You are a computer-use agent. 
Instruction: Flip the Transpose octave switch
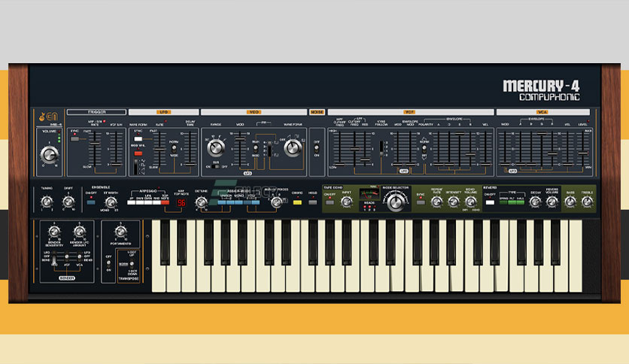point(132,264)
